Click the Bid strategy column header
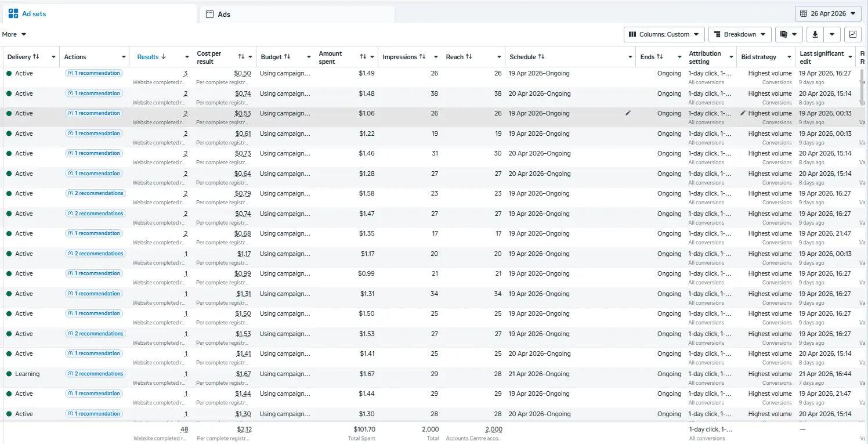Image resolution: width=868 pixels, height=444 pixels. pyautogui.click(x=758, y=57)
